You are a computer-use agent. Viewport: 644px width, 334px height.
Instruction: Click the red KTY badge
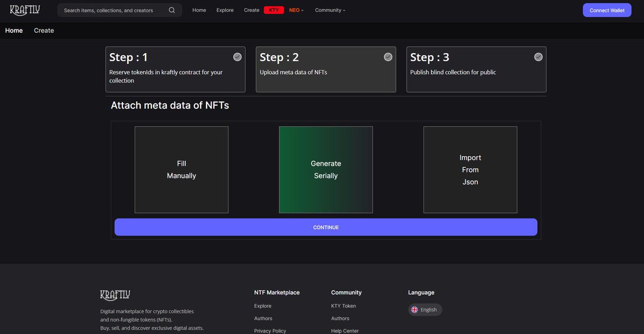point(274,10)
